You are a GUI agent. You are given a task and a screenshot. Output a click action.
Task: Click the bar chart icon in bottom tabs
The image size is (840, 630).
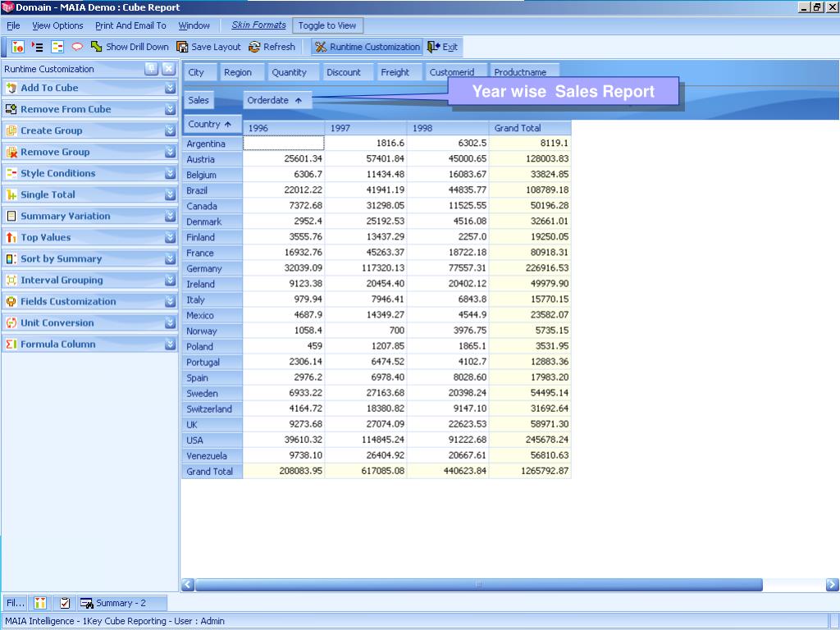click(40, 603)
